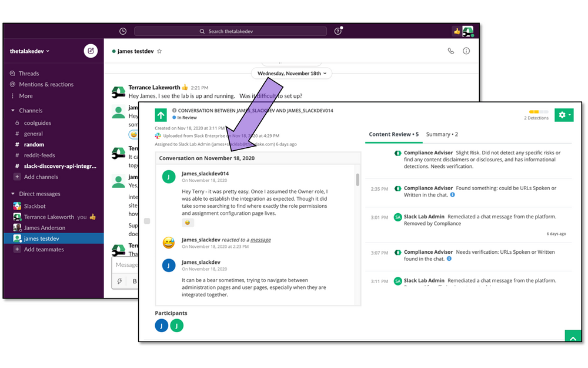This screenshot has height=368, width=588.
Task: Click the green J participant avatar
Action: click(x=176, y=326)
